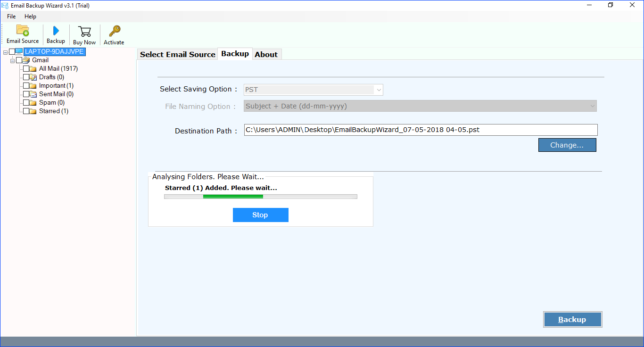This screenshot has width=644, height=347.
Task: Select the Backup tab
Action: click(235, 54)
